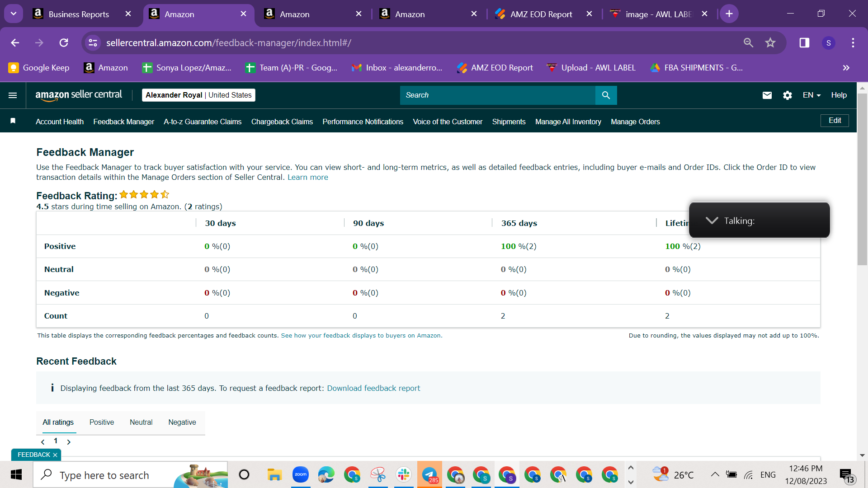The image size is (868, 488).
Task: Go to the next feedback page arrow
Action: [x=69, y=442]
